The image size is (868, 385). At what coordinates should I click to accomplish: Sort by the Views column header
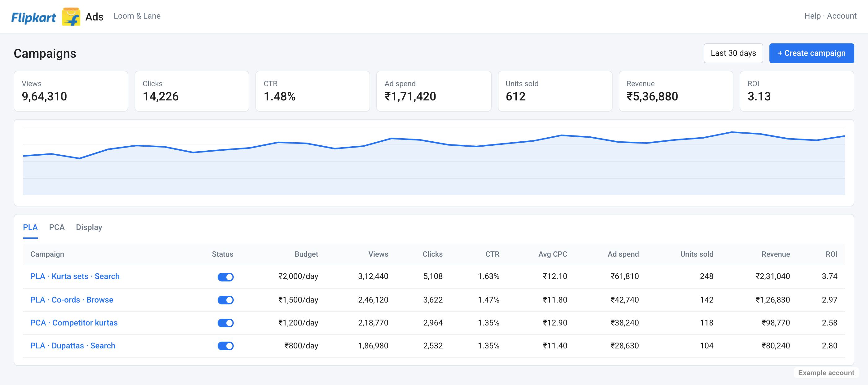click(378, 254)
